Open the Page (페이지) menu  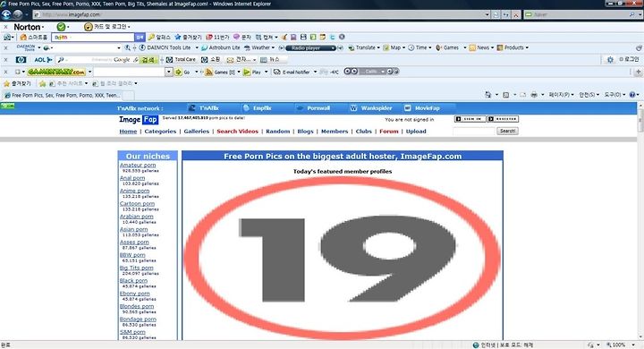pyautogui.click(x=561, y=95)
